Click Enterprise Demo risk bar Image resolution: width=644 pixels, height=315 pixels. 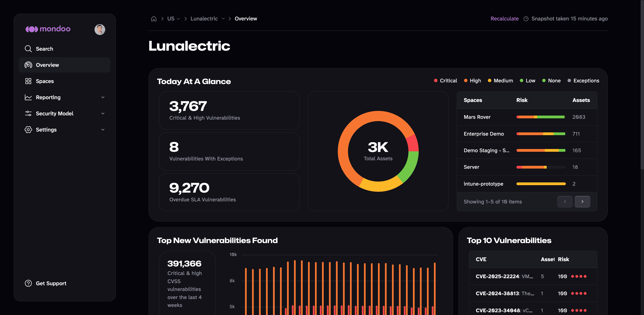[541, 134]
